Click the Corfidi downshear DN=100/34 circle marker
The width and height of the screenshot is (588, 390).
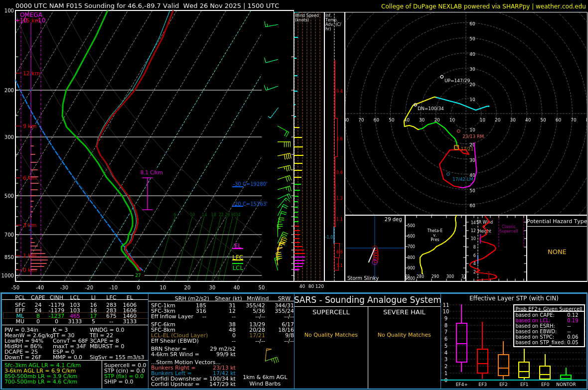415,105
